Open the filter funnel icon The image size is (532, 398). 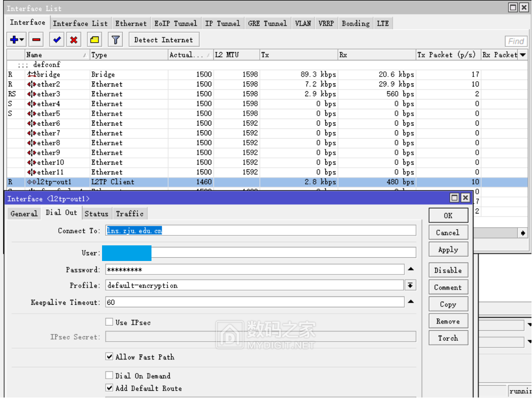click(116, 40)
